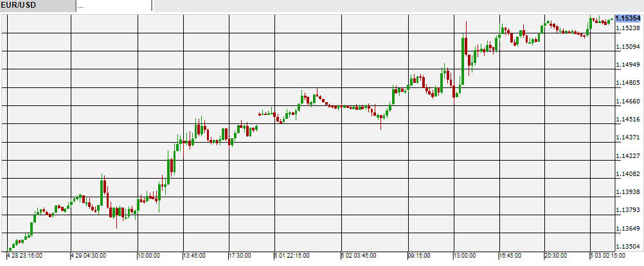Click the 5 01 22:15:00 time label

click(x=292, y=256)
